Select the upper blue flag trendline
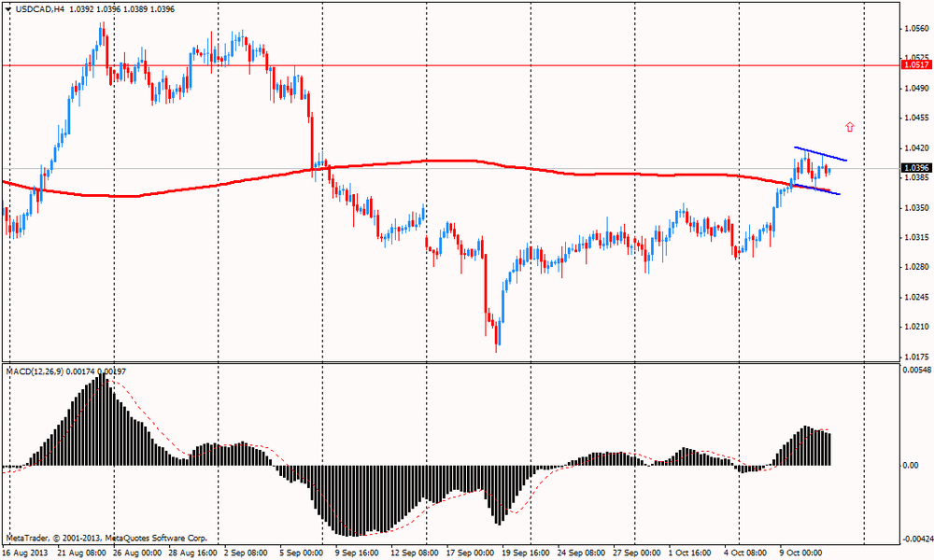This screenshot has width=934, height=560. 820,154
